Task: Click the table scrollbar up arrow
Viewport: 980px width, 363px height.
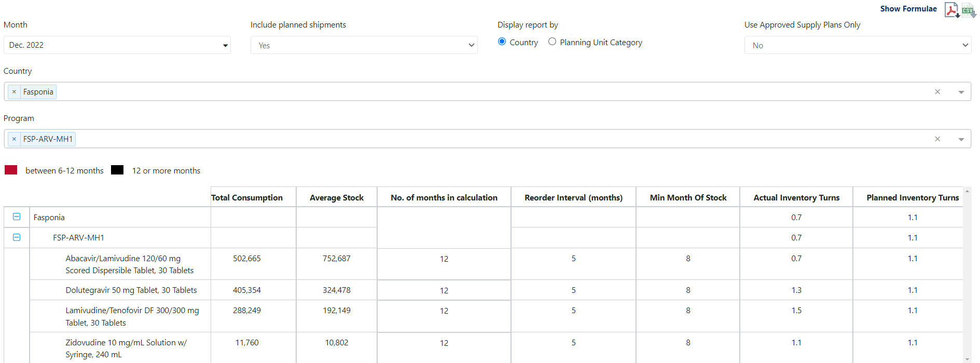Action: pos(967,191)
